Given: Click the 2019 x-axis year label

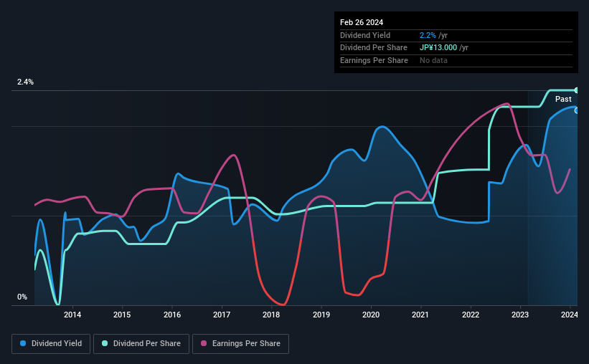Looking at the screenshot, I should (321, 315).
